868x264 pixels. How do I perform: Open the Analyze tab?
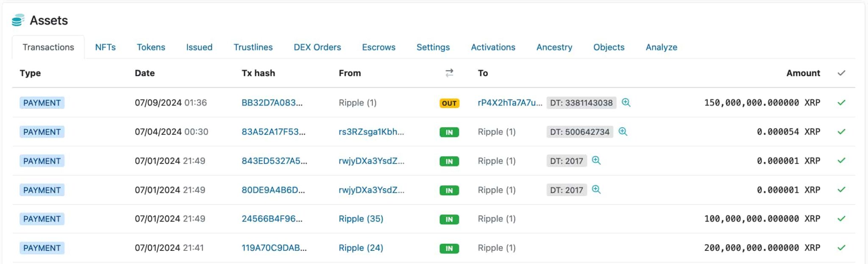[661, 47]
